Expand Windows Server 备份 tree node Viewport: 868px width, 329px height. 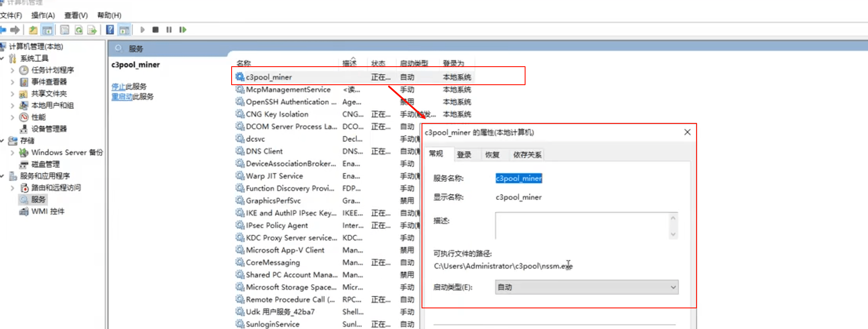click(x=12, y=152)
